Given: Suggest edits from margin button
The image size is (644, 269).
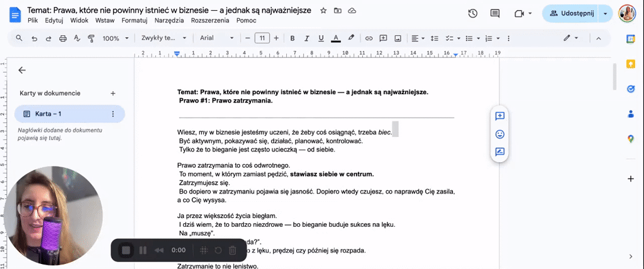Looking at the screenshot, I should [500, 152].
